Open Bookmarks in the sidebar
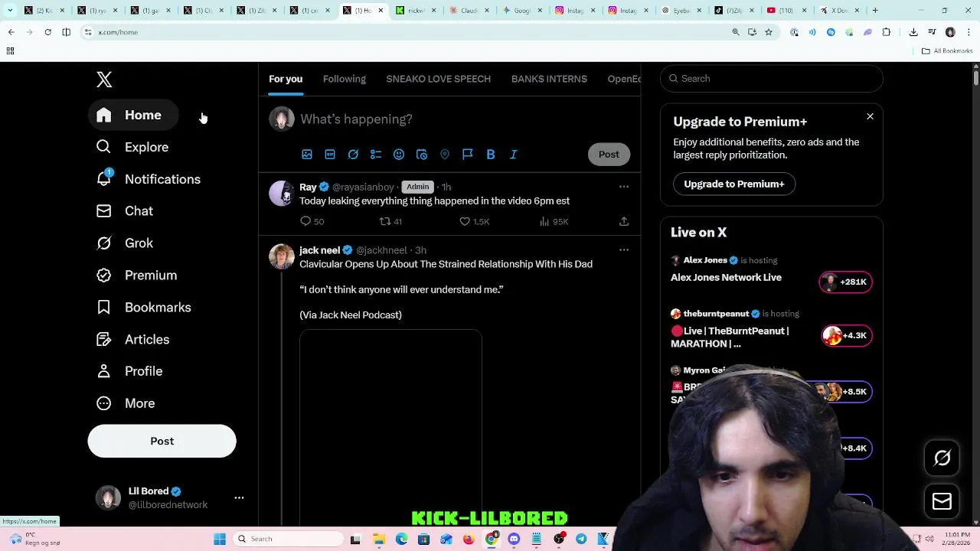This screenshot has height=551, width=980. (144, 308)
